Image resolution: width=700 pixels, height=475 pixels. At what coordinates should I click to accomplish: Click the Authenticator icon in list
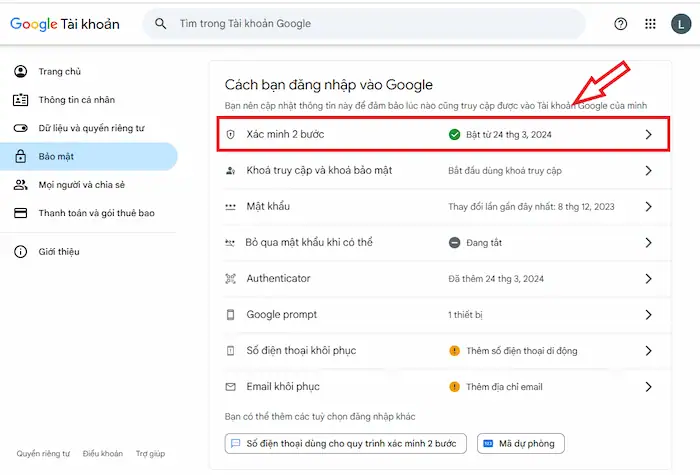click(231, 279)
